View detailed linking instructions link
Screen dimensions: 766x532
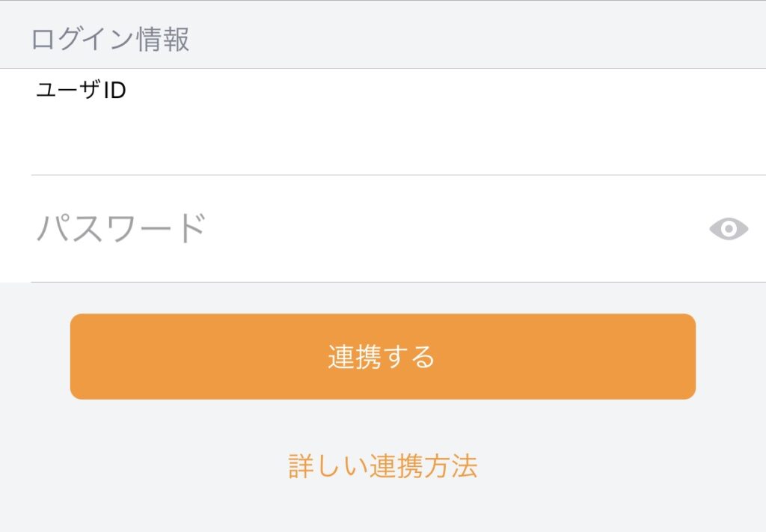382,465
